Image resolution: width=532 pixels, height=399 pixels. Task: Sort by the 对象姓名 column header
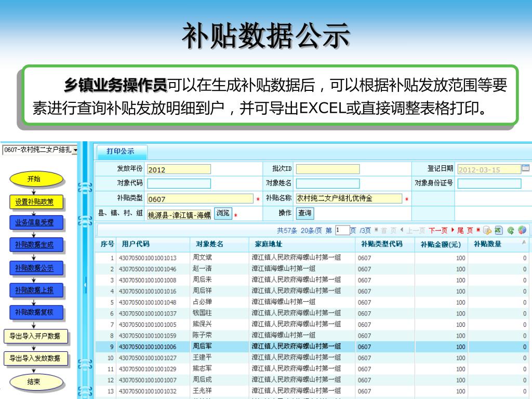[220, 244]
